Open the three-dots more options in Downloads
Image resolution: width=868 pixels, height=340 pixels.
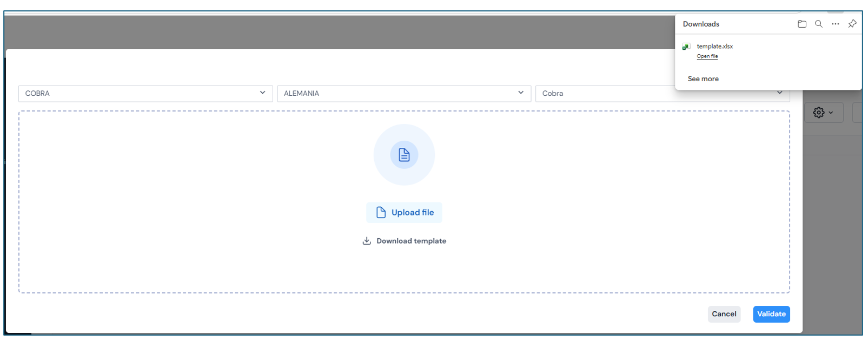pyautogui.click(x=835, y=24)
